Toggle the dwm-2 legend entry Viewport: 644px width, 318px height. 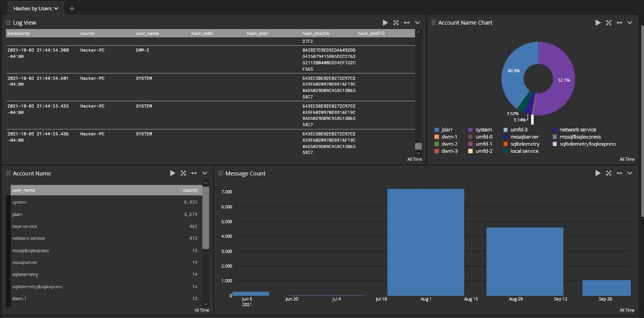tap(446, 144)
